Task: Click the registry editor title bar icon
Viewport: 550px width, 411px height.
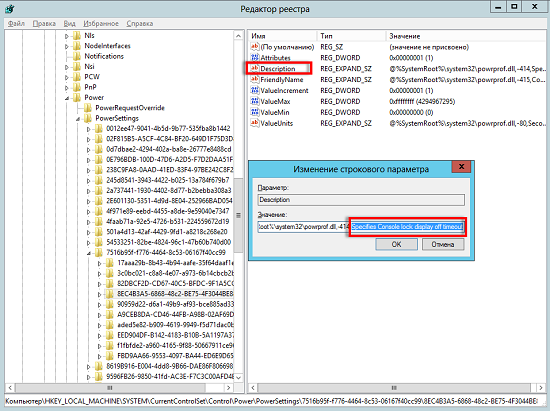Action: click(10, 8)
